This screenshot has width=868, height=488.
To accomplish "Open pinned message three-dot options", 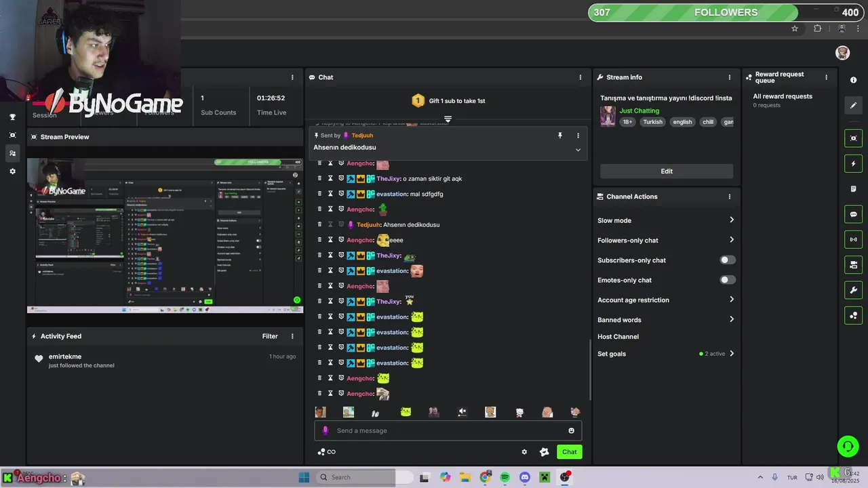I will click(x=578, y=136).
